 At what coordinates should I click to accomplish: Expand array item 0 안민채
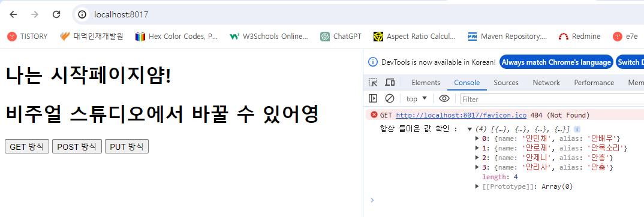[477, 138]
